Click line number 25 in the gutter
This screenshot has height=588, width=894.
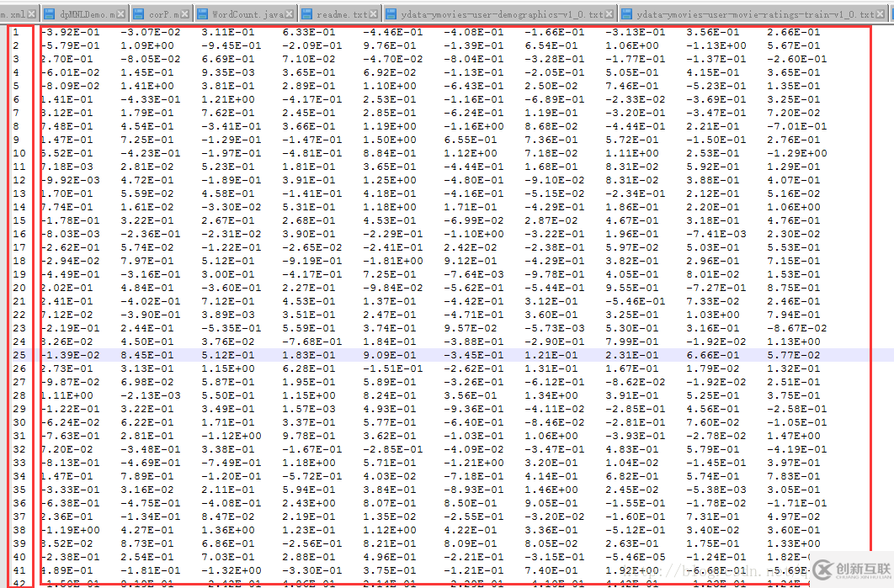(19, 355)
